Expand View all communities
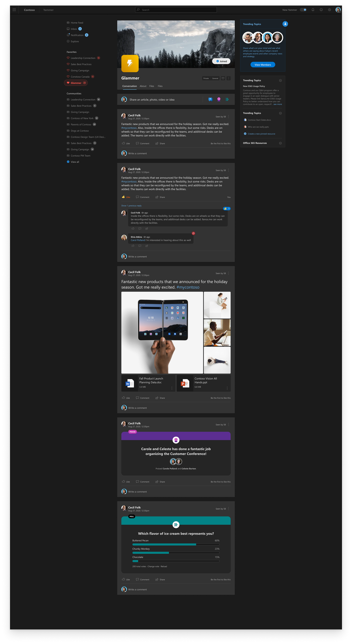The height and width of the screenshot is (644, 352). pos(73,162)
